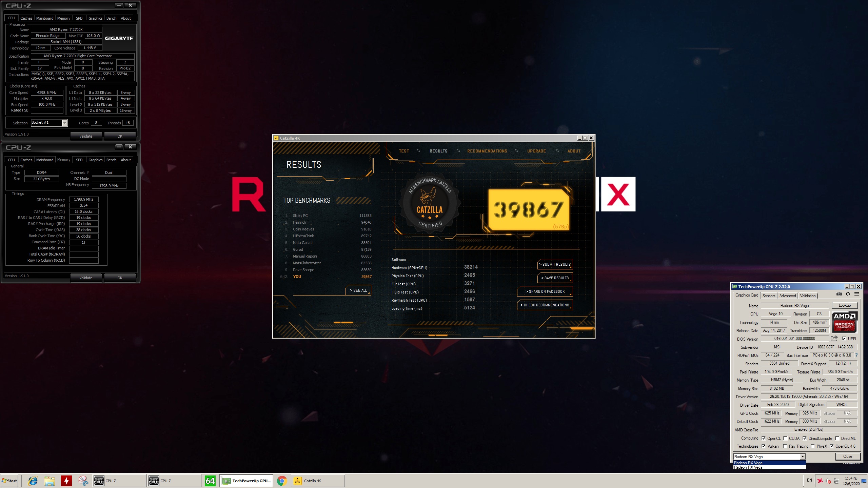Click the Catzilla 4K title bar icon
The width and height of the screenshot is (868, 488).
tap(276, 138)
